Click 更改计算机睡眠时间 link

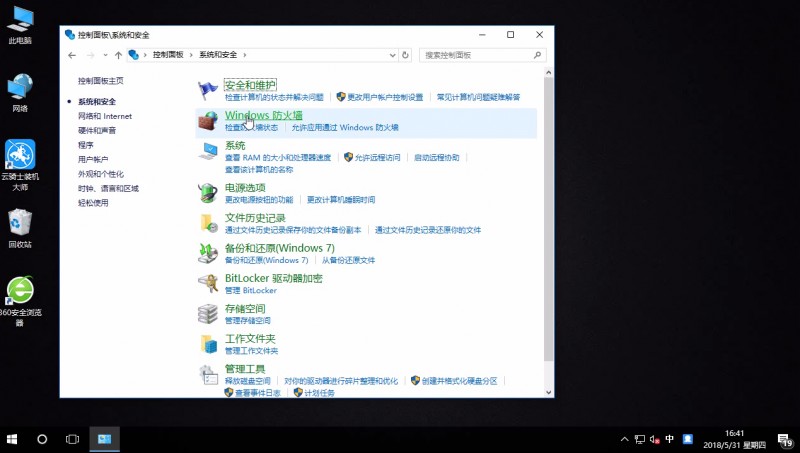tap(341, 199)
